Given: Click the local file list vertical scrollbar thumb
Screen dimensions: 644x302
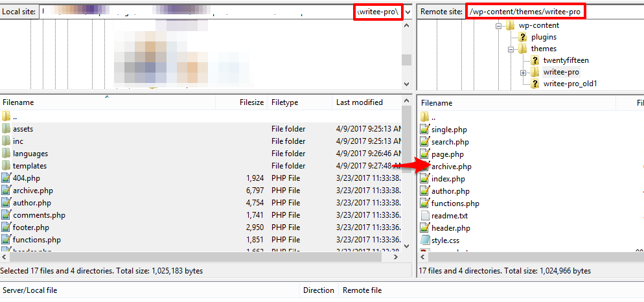Looking at the screenshot, I should coord(407,140).
